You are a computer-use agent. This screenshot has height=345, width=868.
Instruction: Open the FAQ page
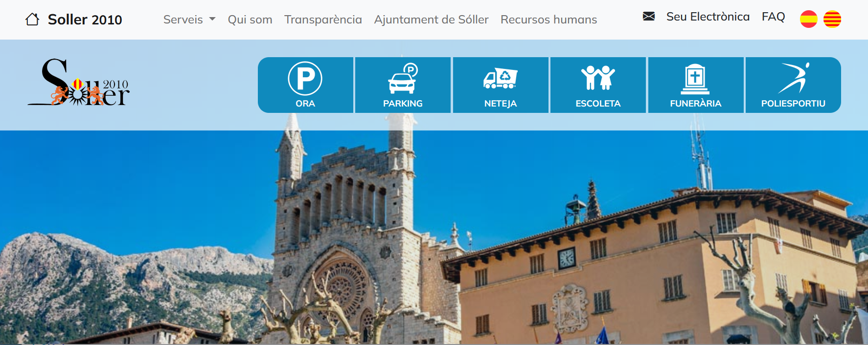click(774, 17)
